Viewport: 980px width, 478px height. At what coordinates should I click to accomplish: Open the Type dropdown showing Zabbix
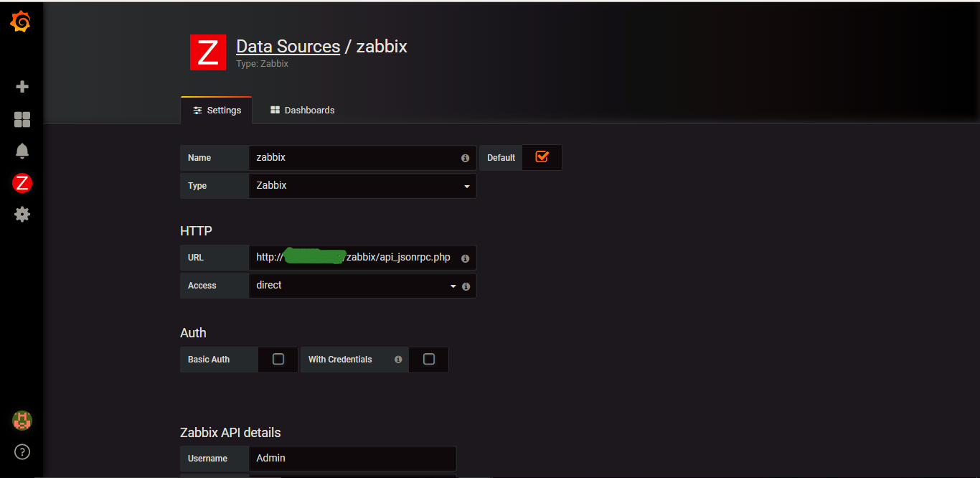(362, 186)
